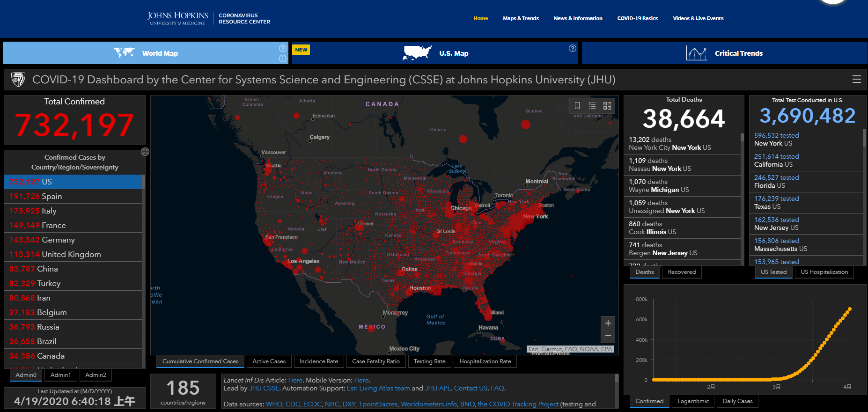868x412 pixels.
Task: Open the dashboard hamburger menu
Action: pos(856,80)
